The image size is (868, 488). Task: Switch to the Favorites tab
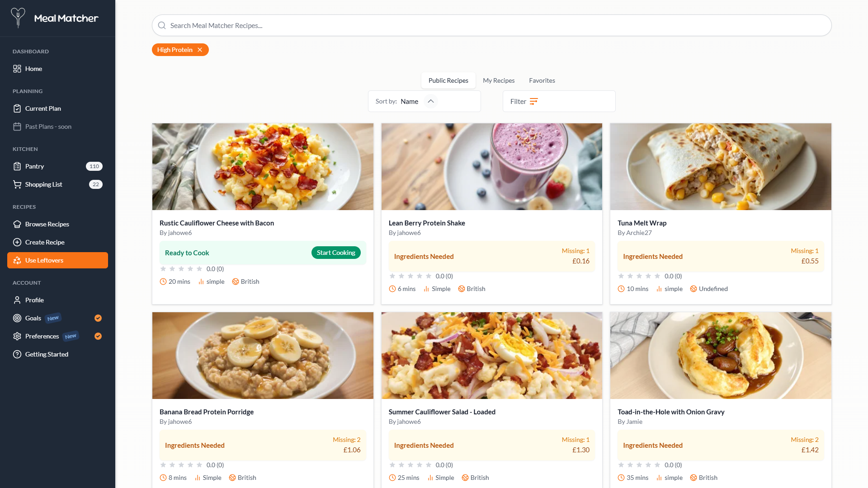pos(542,80)
